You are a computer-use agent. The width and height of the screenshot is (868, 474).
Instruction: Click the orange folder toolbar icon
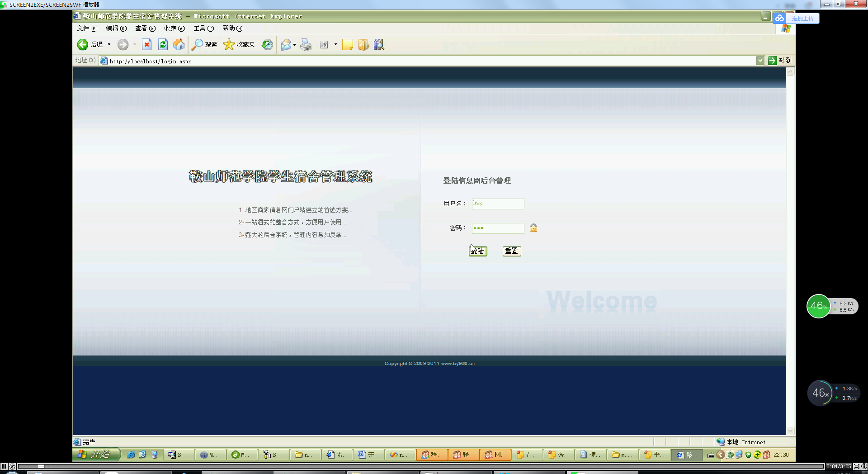(x=363, y=44)
